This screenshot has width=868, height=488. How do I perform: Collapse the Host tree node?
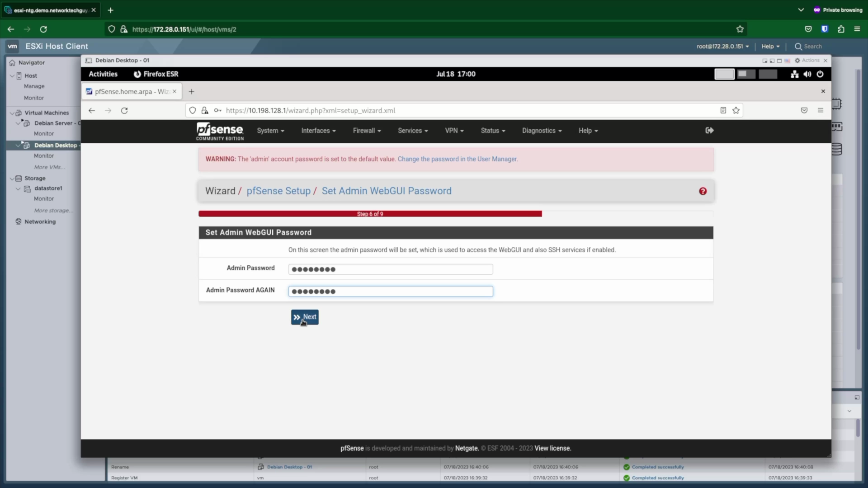coord(12,76)
